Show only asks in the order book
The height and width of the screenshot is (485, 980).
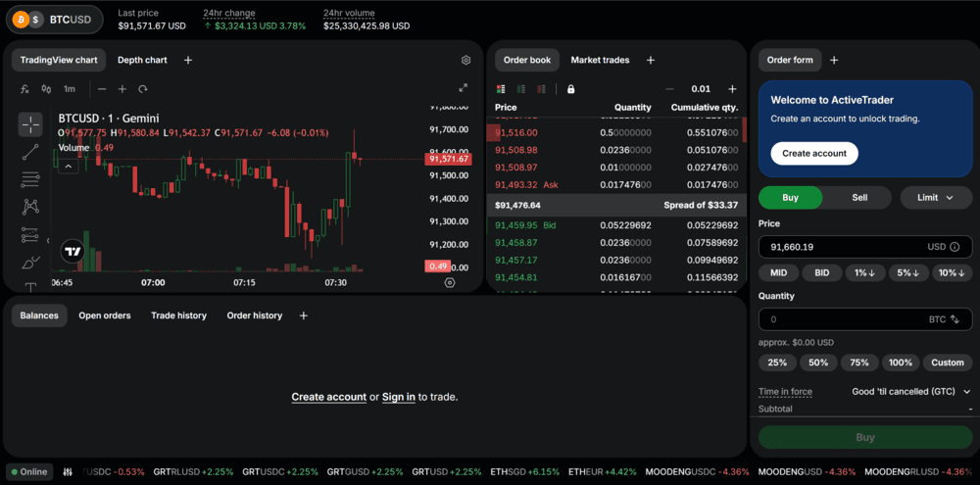pos(541,89)
